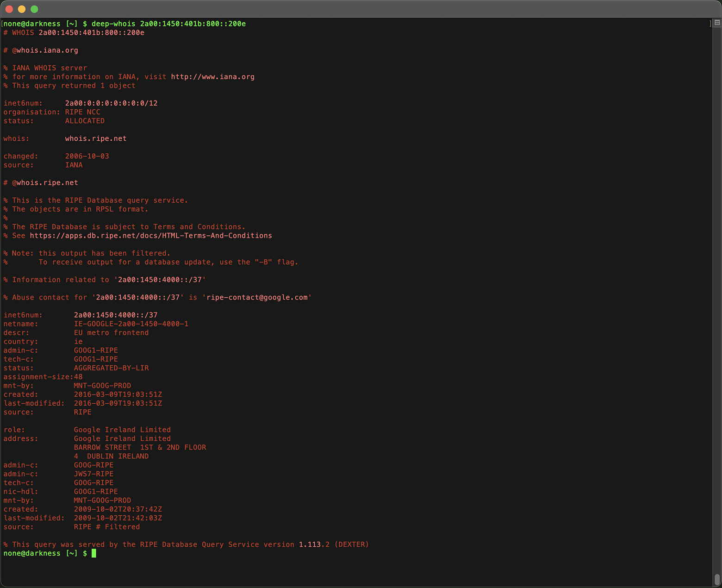This screenshot has height=588, width=722.
Task: Place cursor at the active terminal prompt
Action: click(95, 553)
